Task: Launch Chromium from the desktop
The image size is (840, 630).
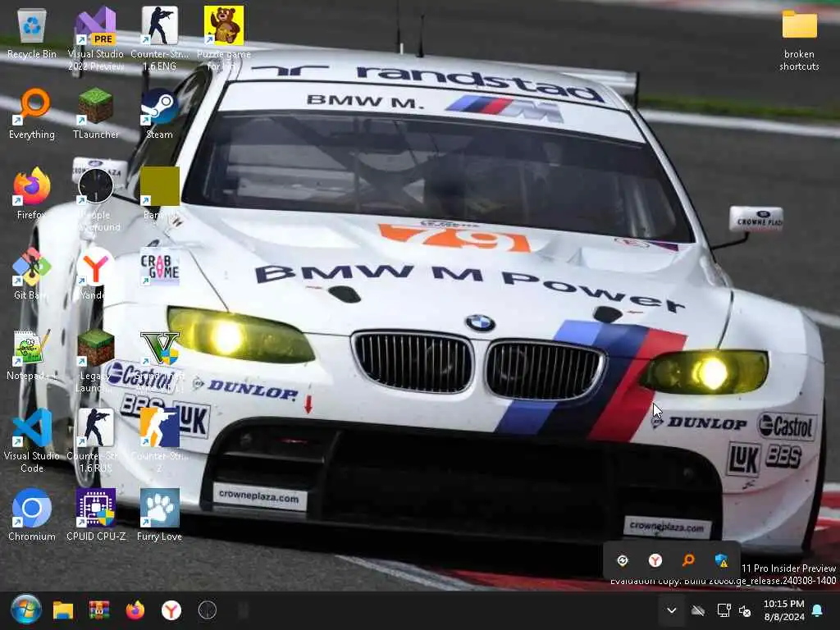Action: (32, 514)
